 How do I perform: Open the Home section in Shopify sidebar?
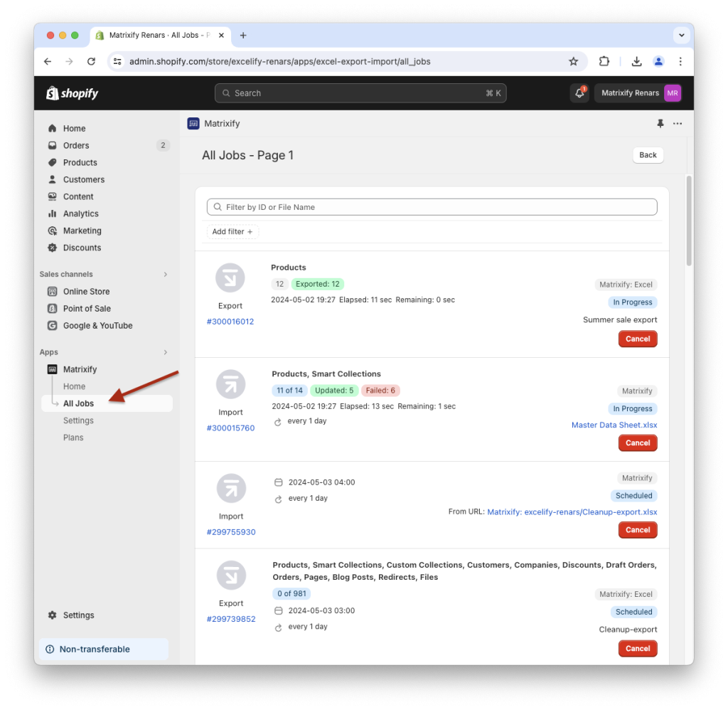[74, 128]
